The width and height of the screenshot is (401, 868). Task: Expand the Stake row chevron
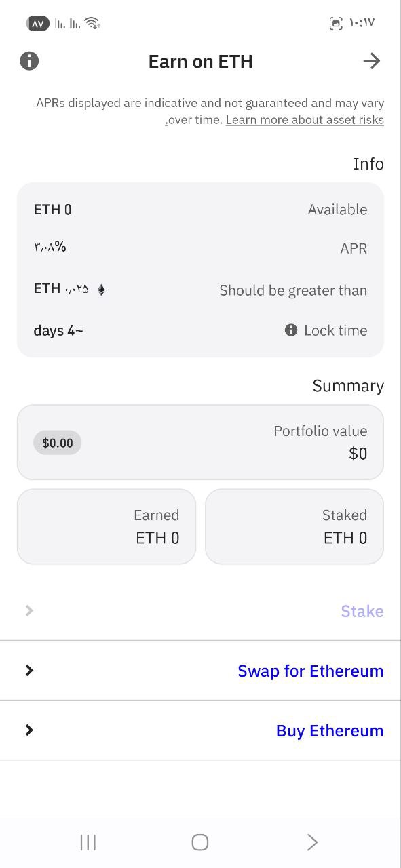point(29,610)
